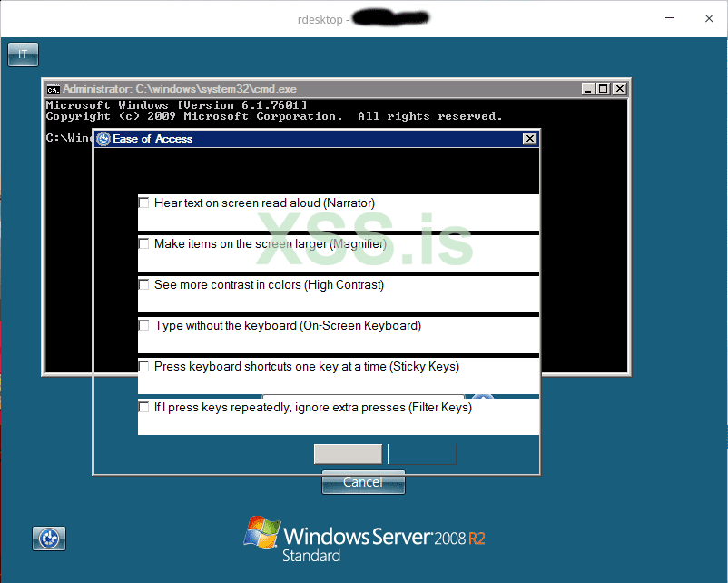Click the 'Press keyboard shortcuts one key at a time' text
The height and width of the screenshot is (583, 728).
point(271,367)
